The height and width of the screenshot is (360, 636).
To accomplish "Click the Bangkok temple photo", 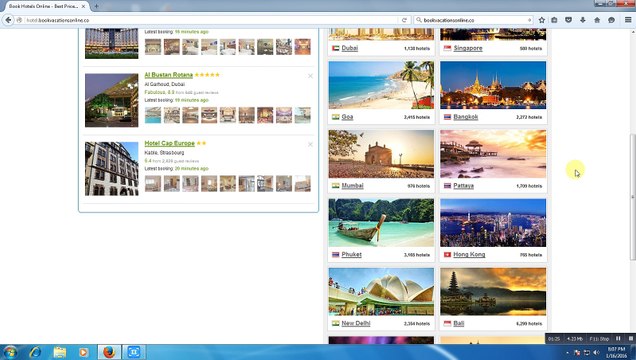I will [x=493, y=85].
